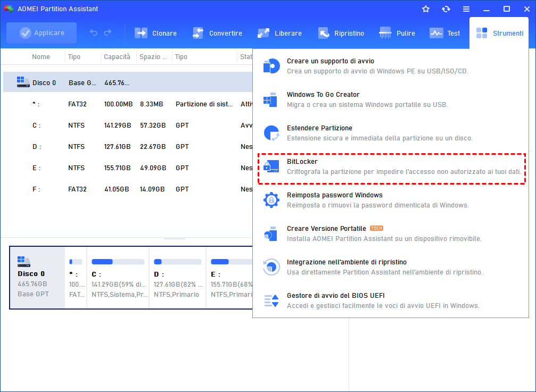Choose Creare Versione Portatile
Screen dimensions: 536x392
click(x=391, y=233)
